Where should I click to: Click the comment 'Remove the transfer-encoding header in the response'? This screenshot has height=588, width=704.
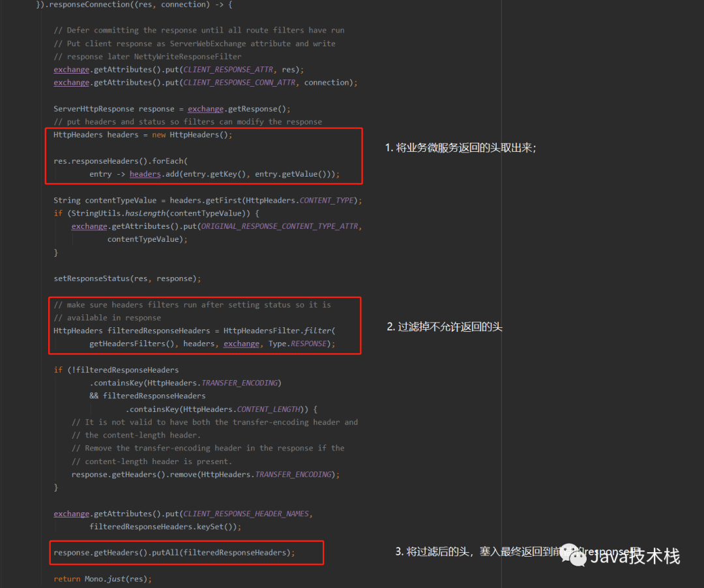208,448
